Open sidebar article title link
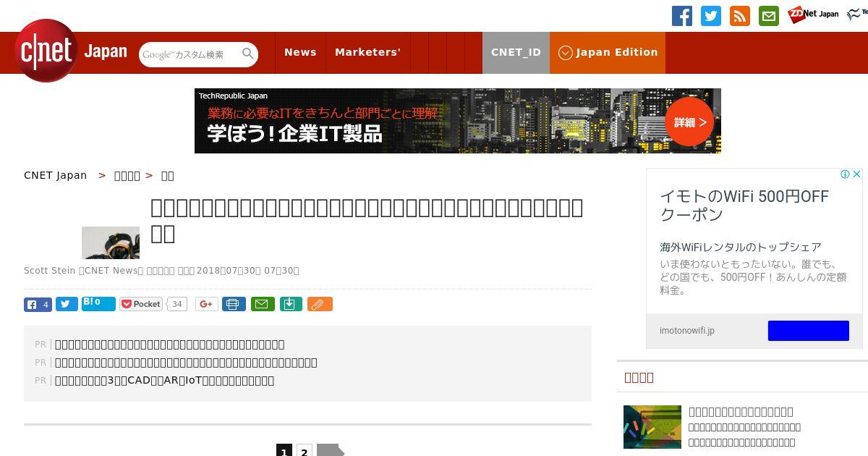The width and height of the screenshot is (868, 456). (741, 412)
